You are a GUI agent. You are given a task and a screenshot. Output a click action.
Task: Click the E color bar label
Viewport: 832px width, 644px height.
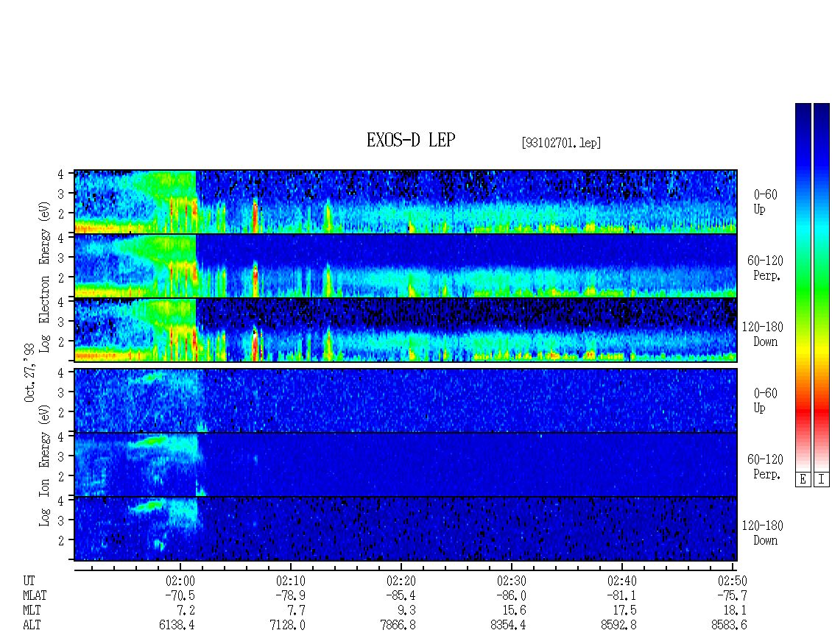[803, 480]
